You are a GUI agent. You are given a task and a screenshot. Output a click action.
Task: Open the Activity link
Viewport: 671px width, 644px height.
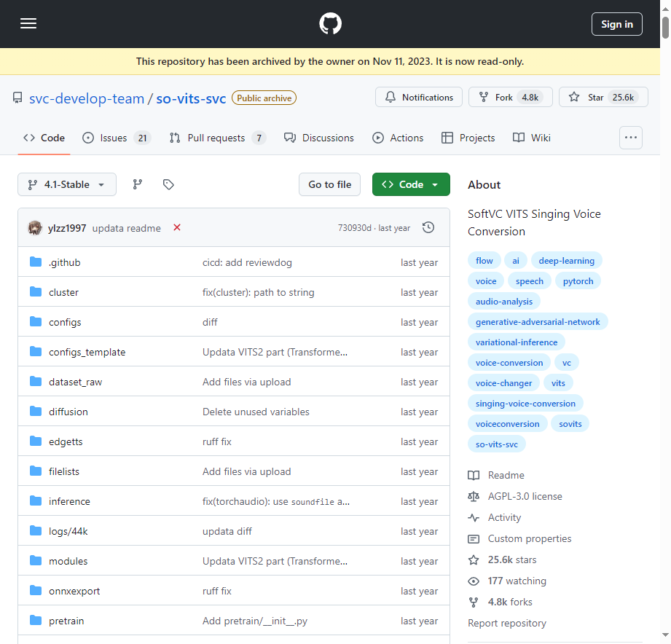pos(494,518)
